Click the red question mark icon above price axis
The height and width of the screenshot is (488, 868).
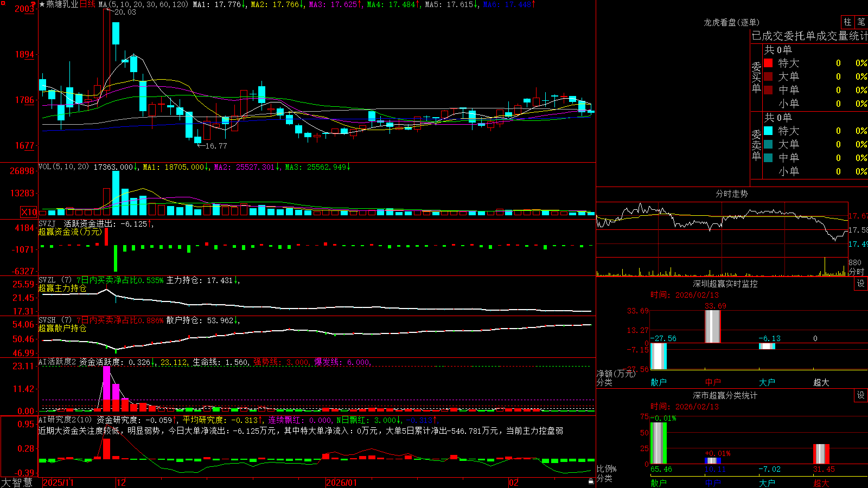[33, 4]
